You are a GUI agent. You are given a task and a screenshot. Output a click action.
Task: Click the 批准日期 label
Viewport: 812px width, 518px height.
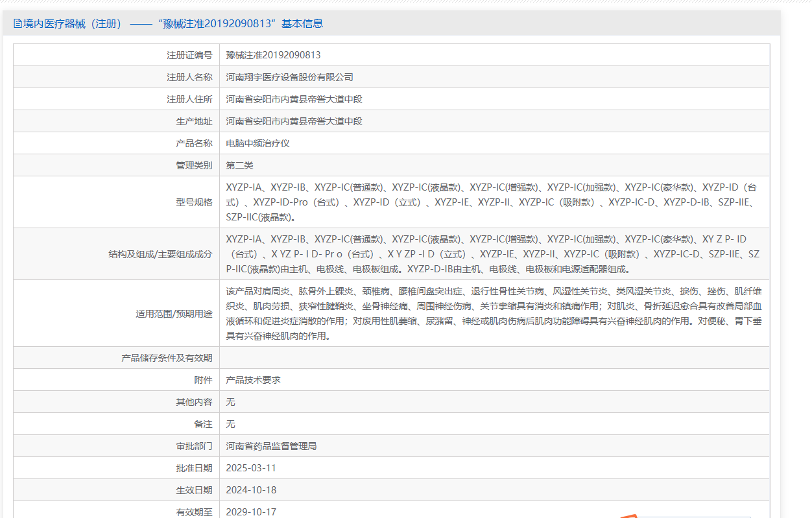click(x=194, y=468)
